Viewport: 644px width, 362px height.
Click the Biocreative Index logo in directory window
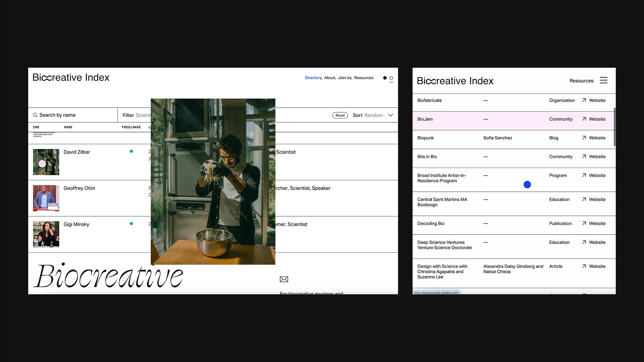pos(71,77)
